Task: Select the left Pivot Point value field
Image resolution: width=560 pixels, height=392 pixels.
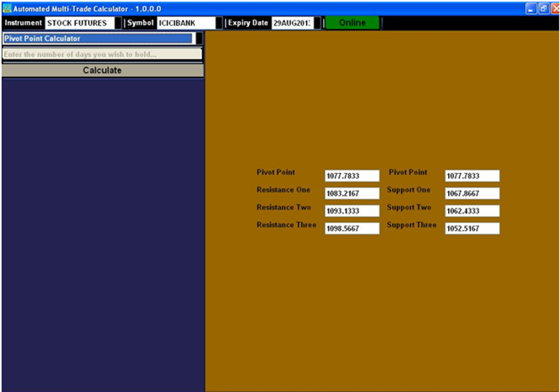Action: [x=352, y=175]
